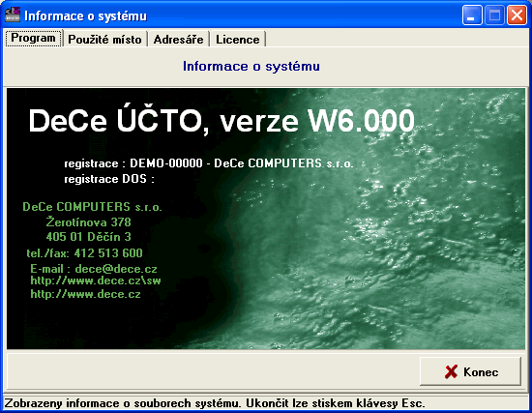Image resolution: width=532 pixels, height=413 pixels.
Task: Click the DeCe ÚČTO, verze W6.000 heading
Action: [x=222, y=121]
